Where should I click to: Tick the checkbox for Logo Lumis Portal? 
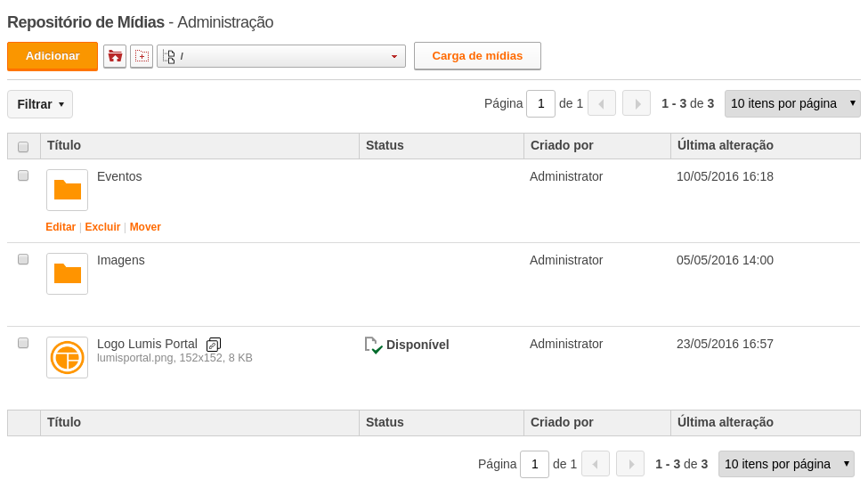(23, 343)
